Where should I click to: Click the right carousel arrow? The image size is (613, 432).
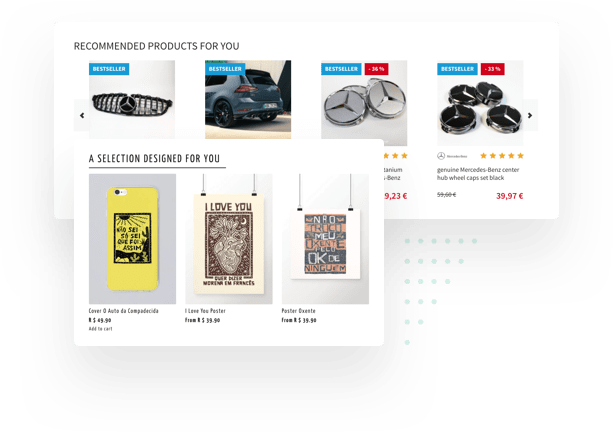pyautogui.click(x=530, y=115)
